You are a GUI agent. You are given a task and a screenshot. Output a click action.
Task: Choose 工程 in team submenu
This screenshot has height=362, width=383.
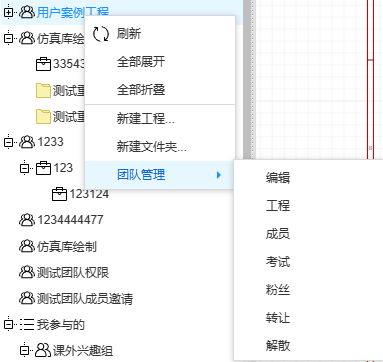click(278, 205)
